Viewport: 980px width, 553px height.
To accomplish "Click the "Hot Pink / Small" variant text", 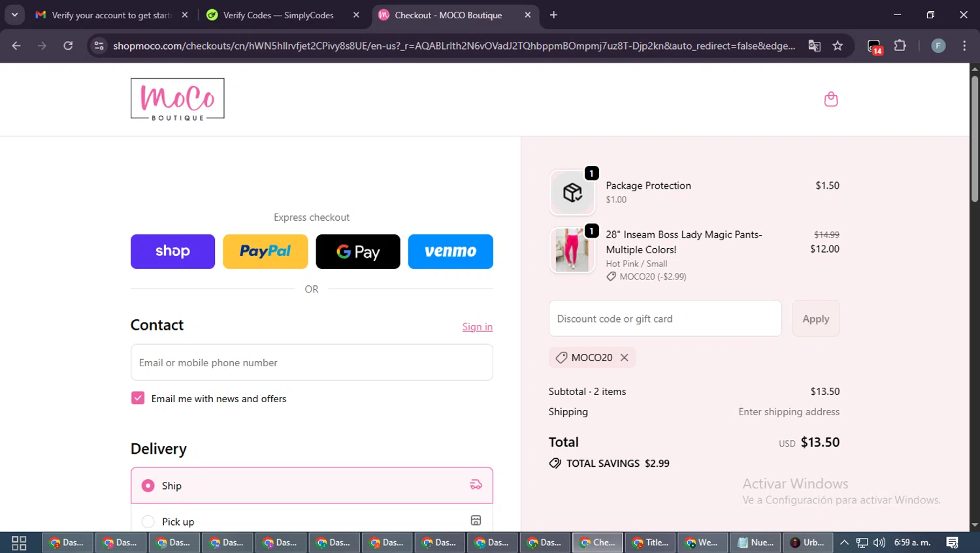I will click(x=636, y=264).
